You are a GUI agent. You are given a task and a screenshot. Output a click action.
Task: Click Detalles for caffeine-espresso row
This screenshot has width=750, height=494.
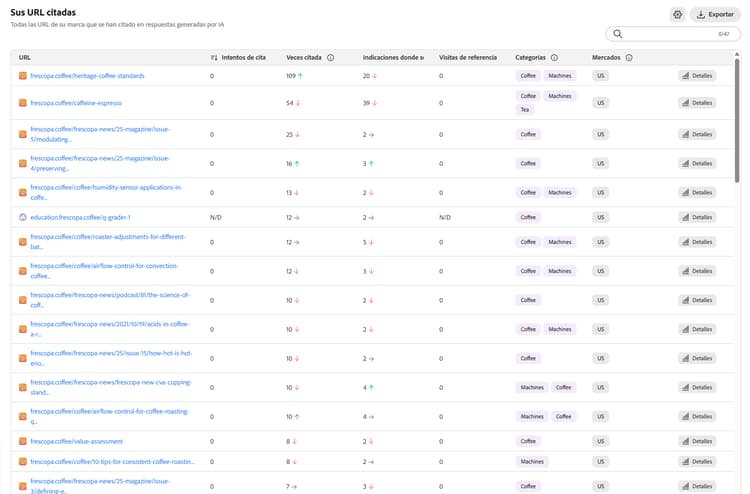coord(697,103)
